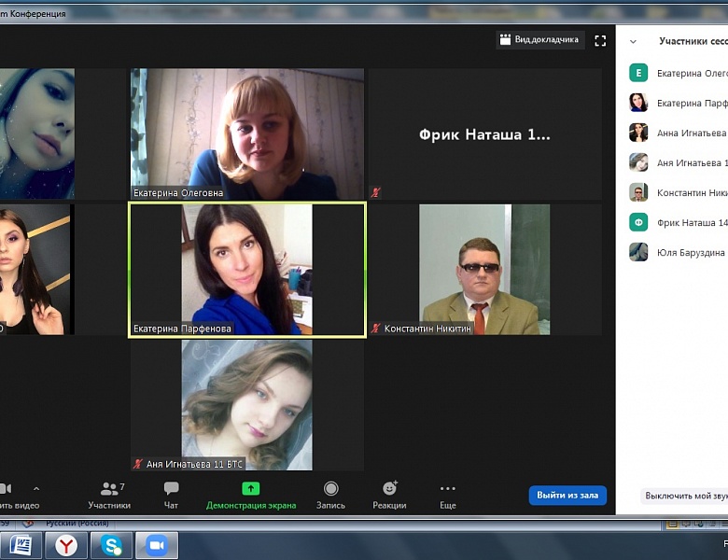
Task: Click green Ф avatar of Фрик Наташа
Action: 638,222
